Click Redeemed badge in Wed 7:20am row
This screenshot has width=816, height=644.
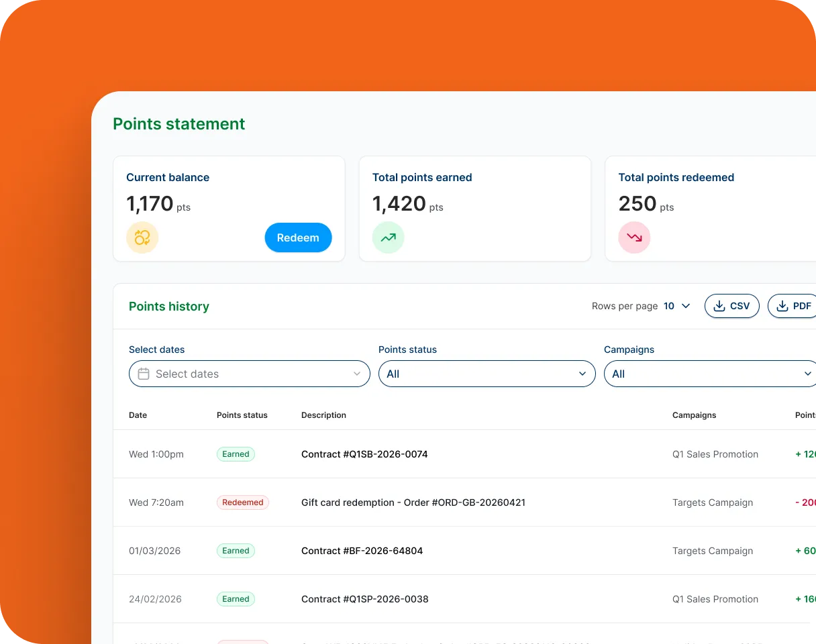click(243, 502)
